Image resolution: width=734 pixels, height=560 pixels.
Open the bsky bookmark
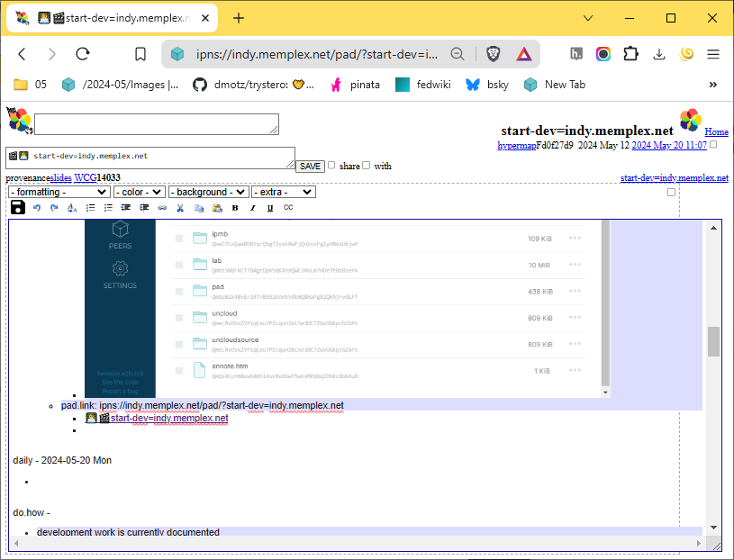(x=487, y=85)
